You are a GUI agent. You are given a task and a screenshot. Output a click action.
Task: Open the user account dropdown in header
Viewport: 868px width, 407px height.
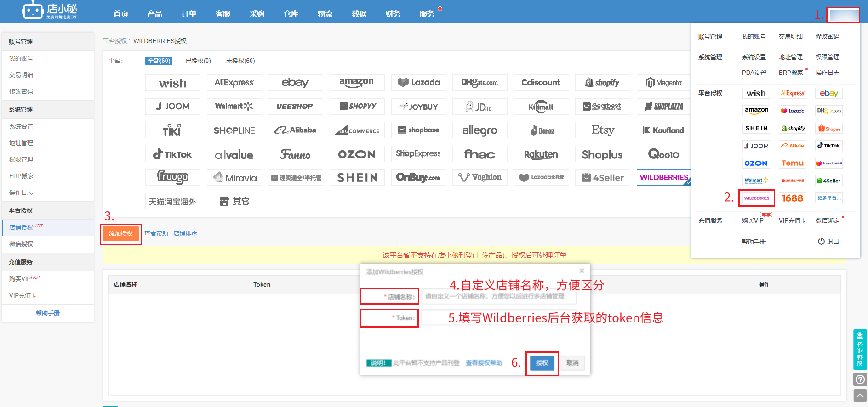[844, 15]
